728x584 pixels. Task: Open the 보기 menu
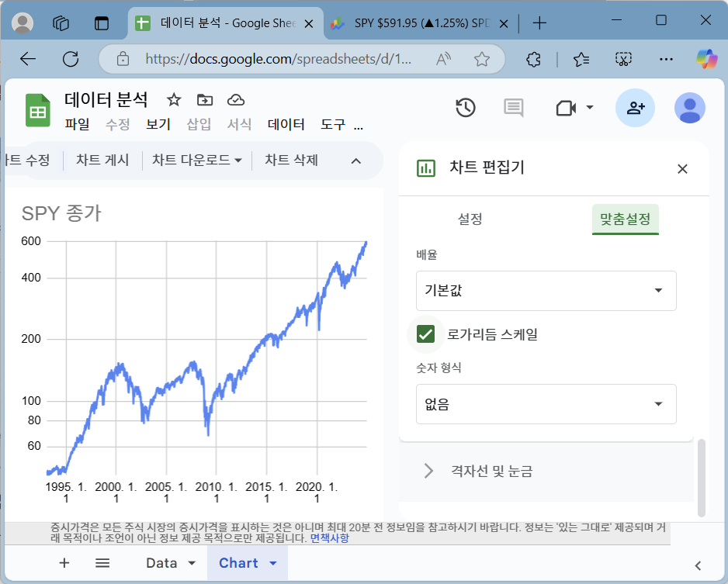pyautogui.click(x=158, y=124)
